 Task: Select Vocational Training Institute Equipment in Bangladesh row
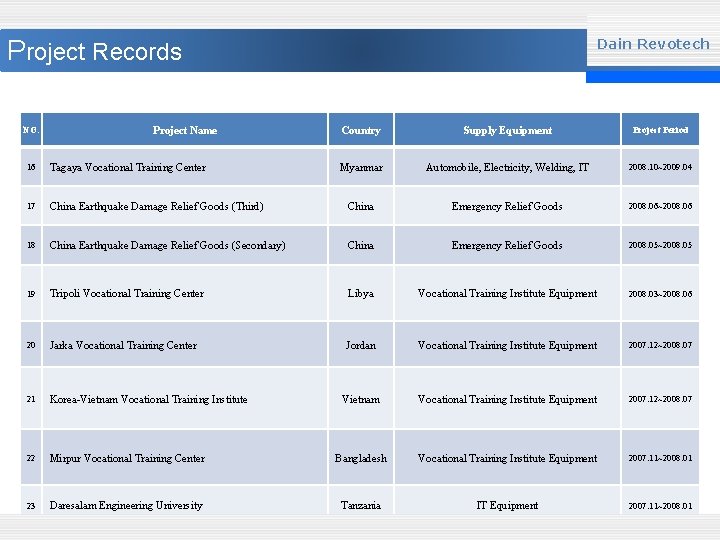[507, 458]
